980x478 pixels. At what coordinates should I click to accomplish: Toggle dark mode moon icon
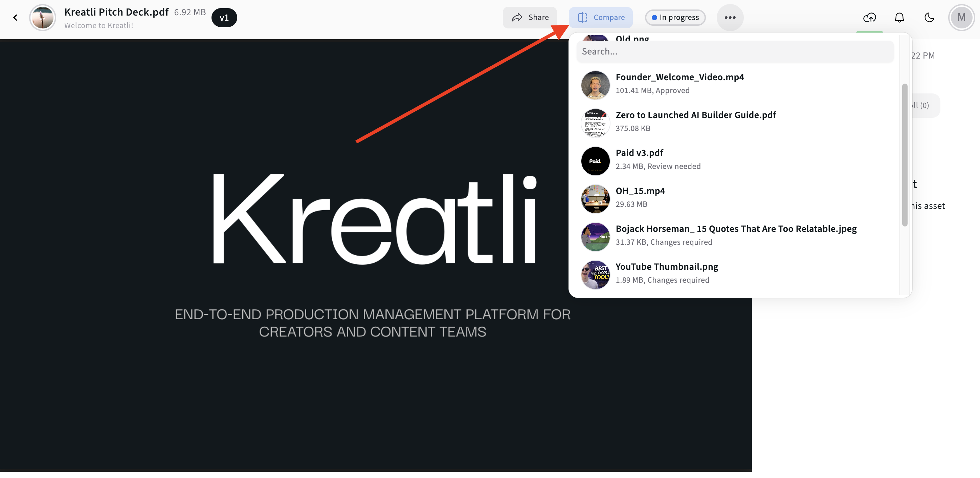click(929, 18)
